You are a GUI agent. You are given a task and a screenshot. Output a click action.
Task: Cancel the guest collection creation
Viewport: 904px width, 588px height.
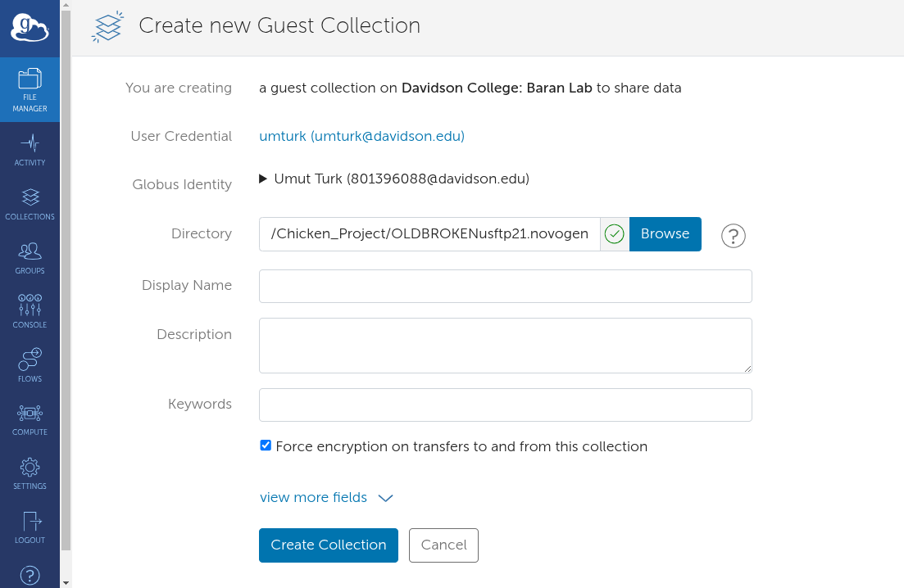[x=444, y=545]
